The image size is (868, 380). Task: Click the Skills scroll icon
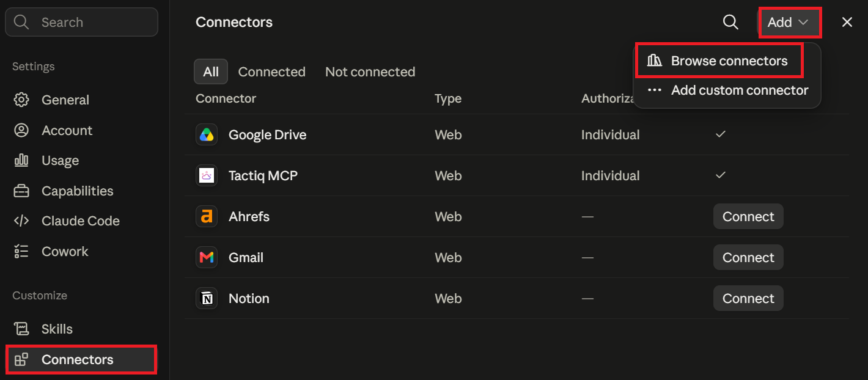coord(21,329)
